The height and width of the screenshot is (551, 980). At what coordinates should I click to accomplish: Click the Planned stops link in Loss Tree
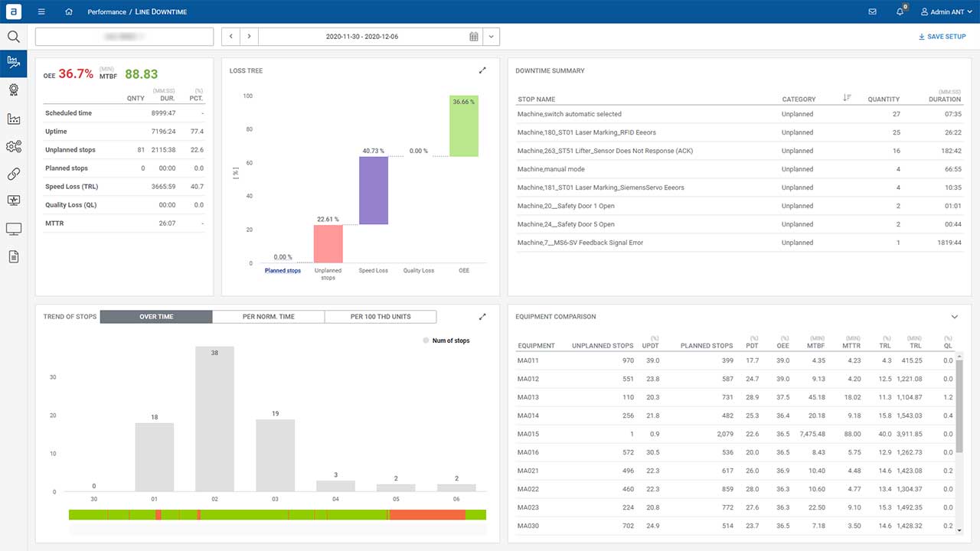[283, 271]
